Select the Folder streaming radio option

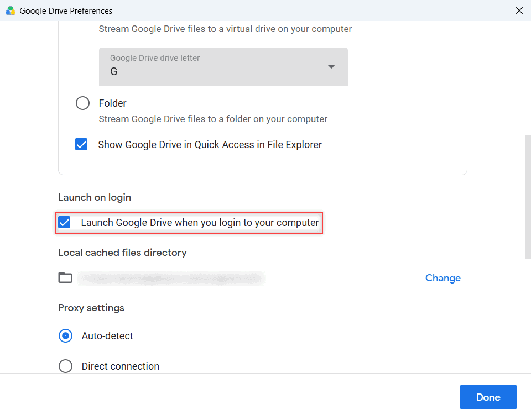coord(82,103)
